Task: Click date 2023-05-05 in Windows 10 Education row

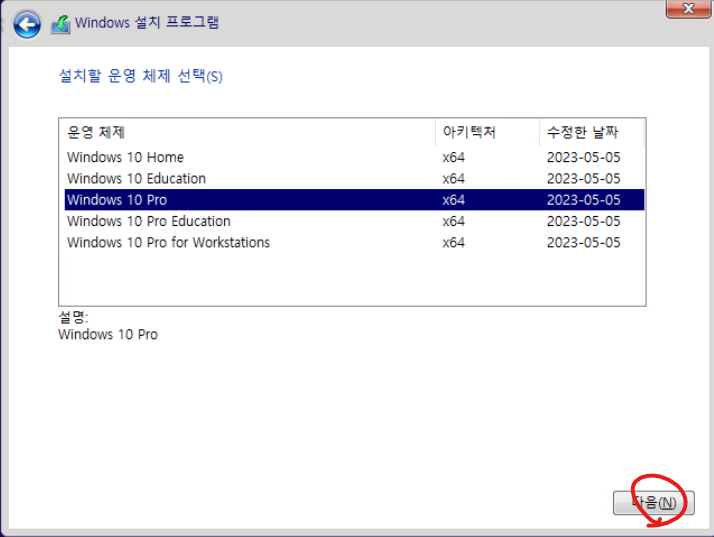Action: tap(583, 179)
